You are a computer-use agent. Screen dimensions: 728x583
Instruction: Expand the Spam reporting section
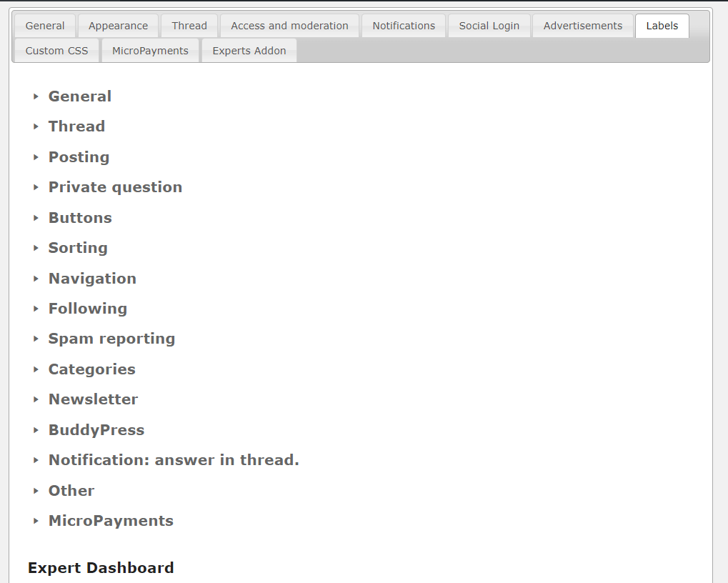tap(111, 339)
